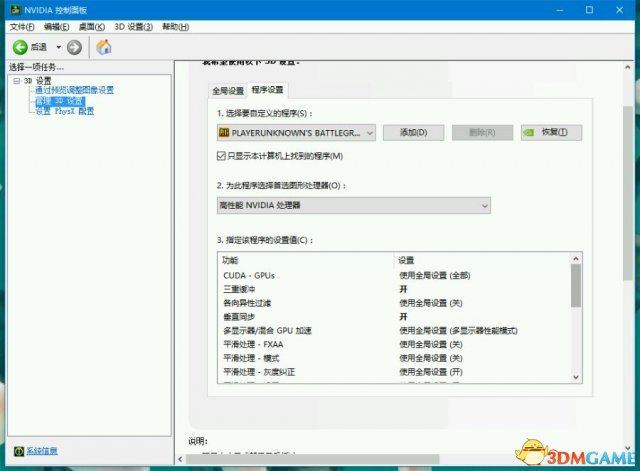Select the CUDA - GPUs feature row
This screenshot has height=471, width=640.
click(395, 275)
